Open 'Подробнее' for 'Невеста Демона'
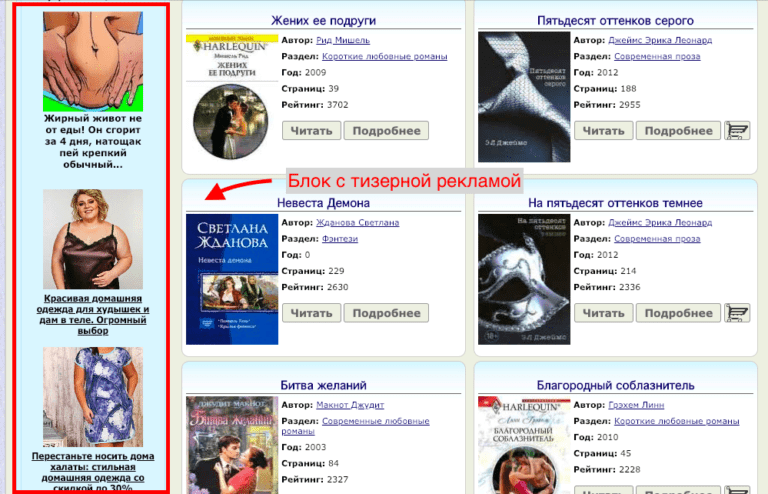768x494 pixels. [386, 313]
